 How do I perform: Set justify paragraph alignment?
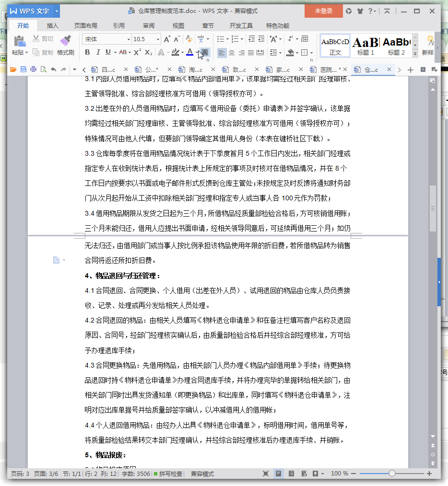[251, 53]
